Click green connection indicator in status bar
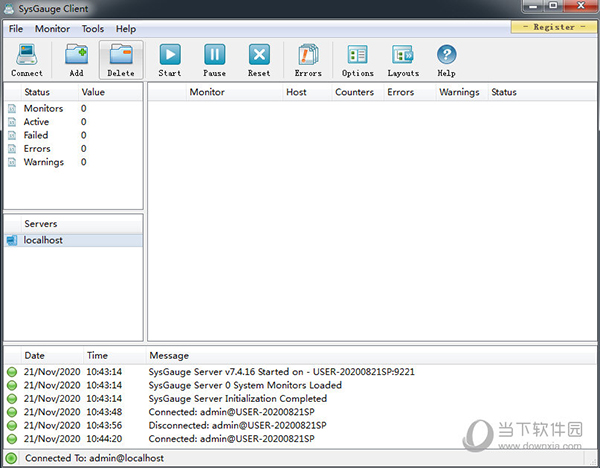The width and height of the screenshot is (600, 468). pyautogui.click(x=11, y=458)
